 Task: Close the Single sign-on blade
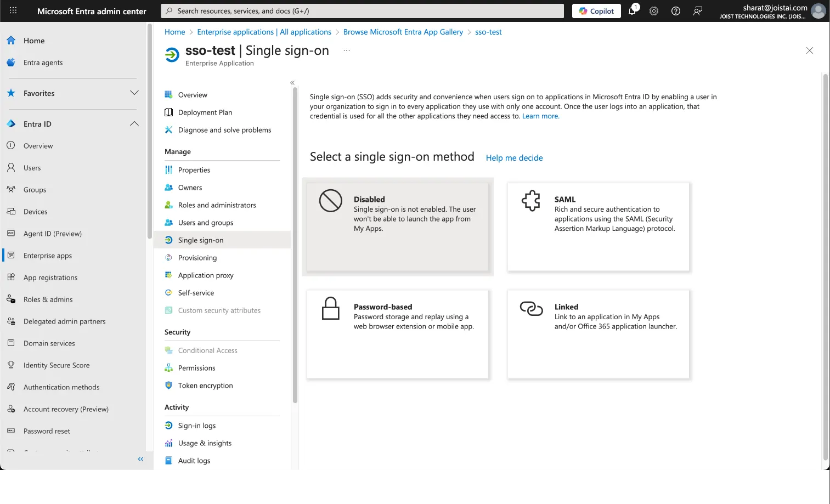(x=810, y=50)
